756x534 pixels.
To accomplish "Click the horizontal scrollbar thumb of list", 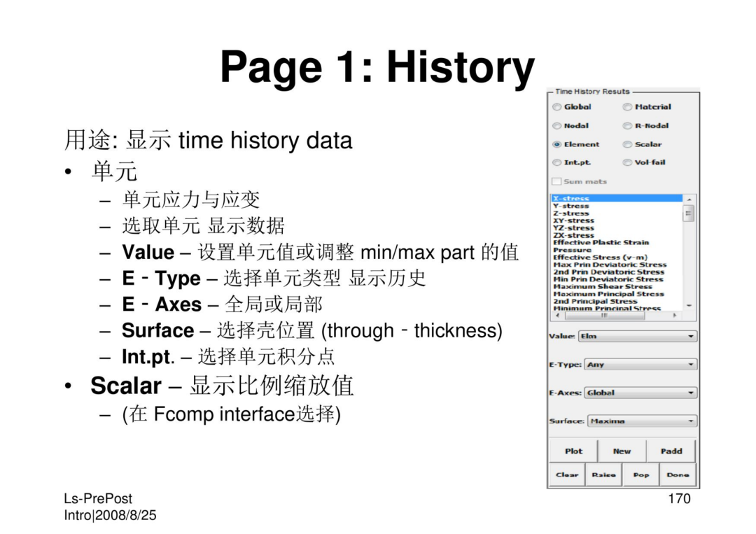I will [x=605, y=316].
